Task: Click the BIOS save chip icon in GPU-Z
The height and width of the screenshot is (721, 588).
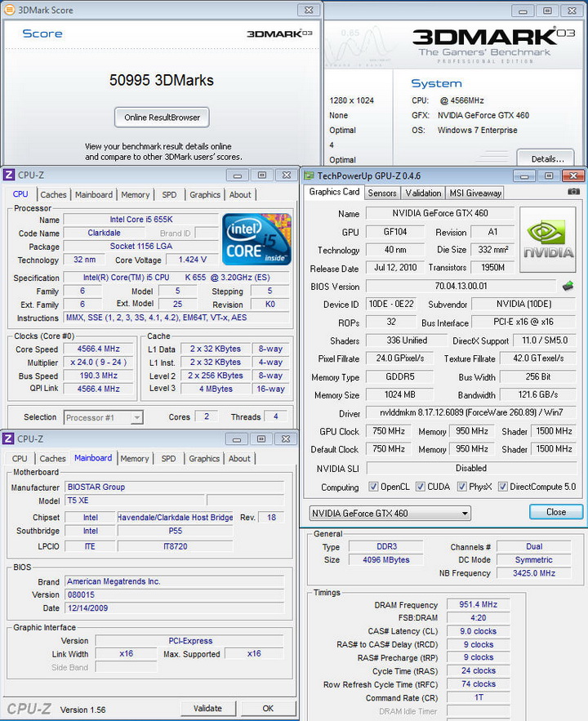Action: 568,286
